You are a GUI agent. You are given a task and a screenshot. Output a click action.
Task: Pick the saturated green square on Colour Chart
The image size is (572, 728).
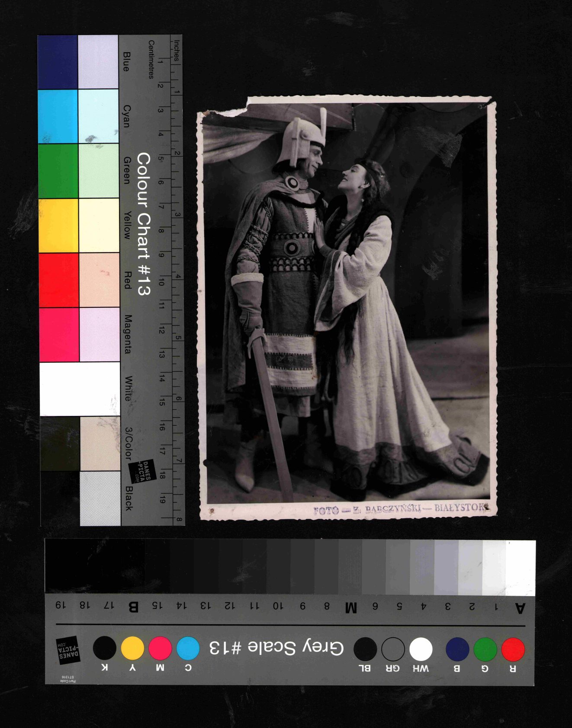(58, 171)
